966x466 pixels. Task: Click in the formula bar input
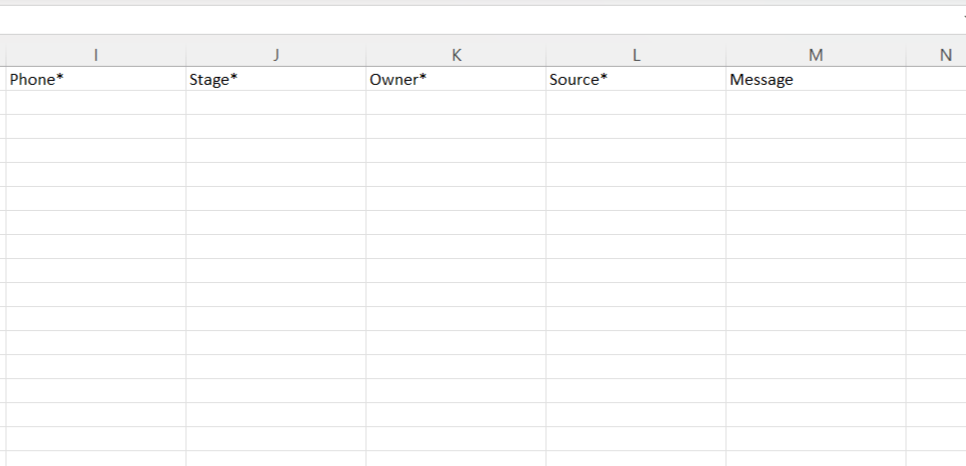[480, 20]
